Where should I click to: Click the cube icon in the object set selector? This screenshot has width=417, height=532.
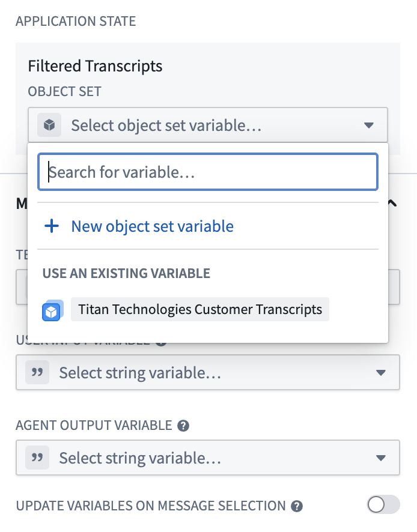pyautogui.click(x=49, y=125)
